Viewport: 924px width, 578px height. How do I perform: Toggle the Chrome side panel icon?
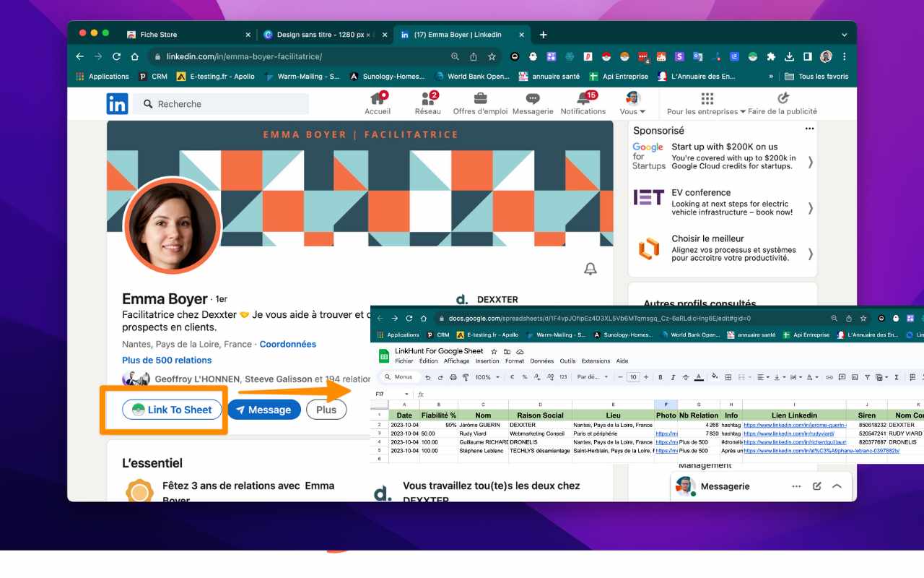click(x=807, y=56)
